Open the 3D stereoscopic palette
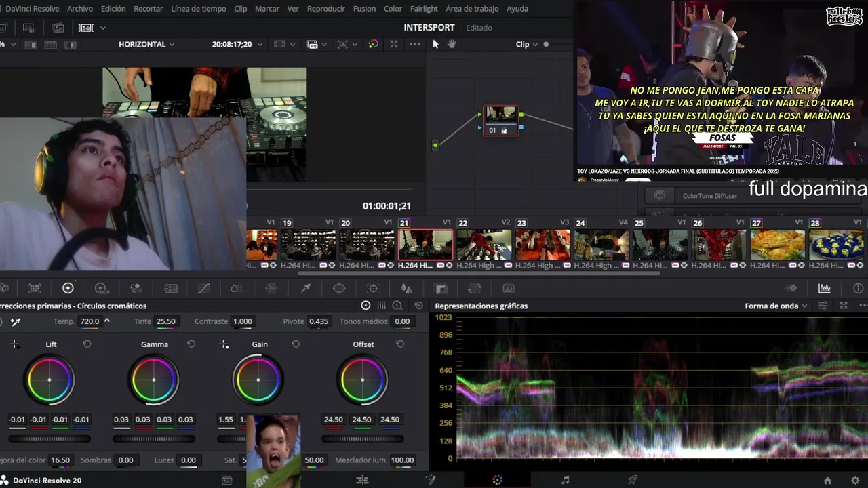Screen dimensions: 868x488 point(509,288)
